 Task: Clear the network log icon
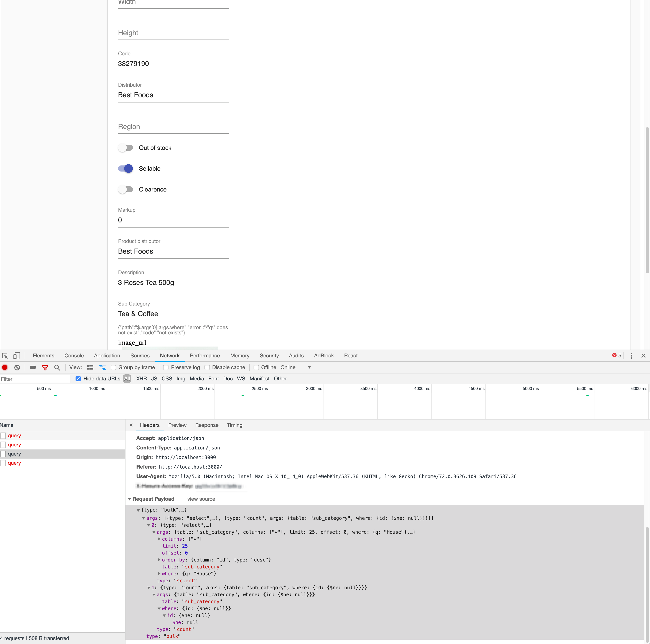[17, 367]
